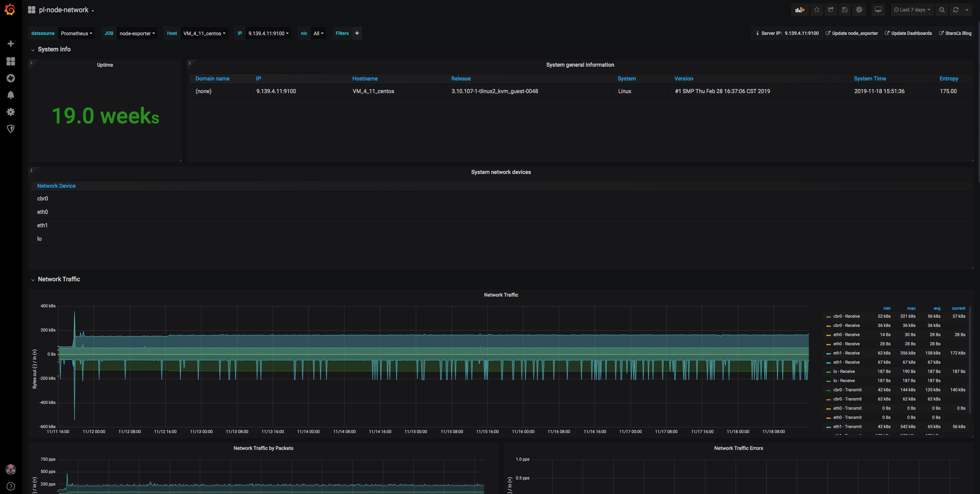This screenshot has width=980, height=494.
Task: Open Explore compass in sidebar
Action: (x=11, y=78)
